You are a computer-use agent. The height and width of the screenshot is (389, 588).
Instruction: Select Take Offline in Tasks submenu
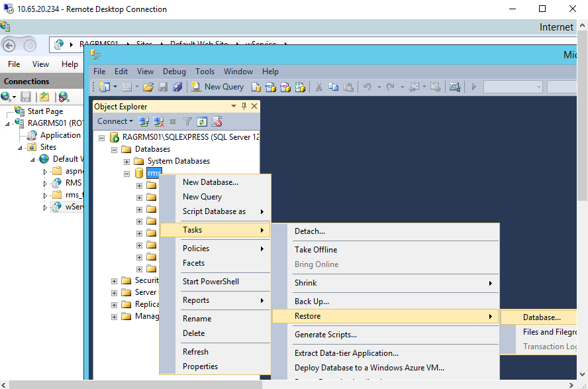(x=386, y=249)
